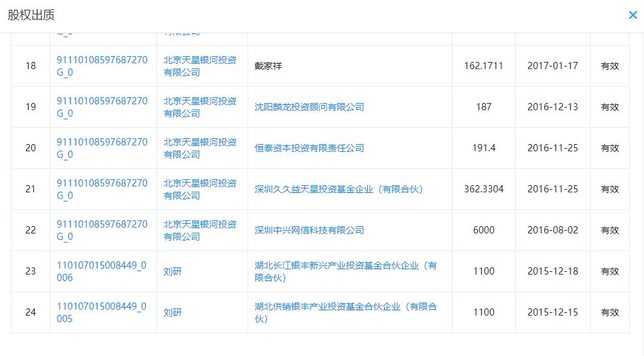Image resolution: width=644 pixels, height=356 pixels.
Task: Open 湖北长江银丰新兴产业投资基金合伙企业 link
Action: pyautogui.click(x=345, y=271)
